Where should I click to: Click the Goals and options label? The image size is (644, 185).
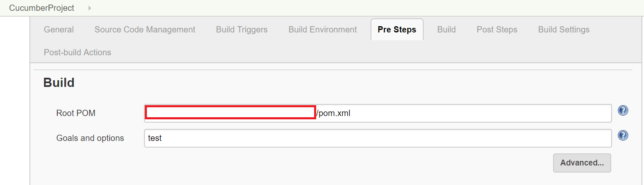click(90, 138)
